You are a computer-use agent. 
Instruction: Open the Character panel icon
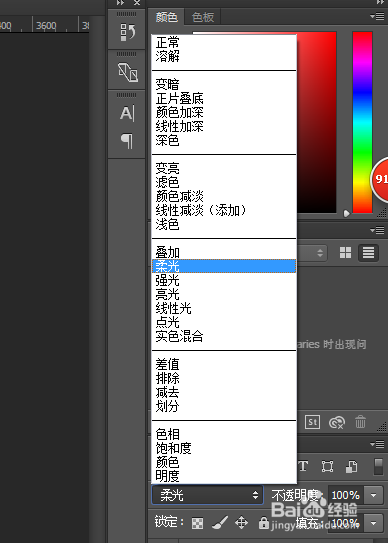pyautogui.click(x=127, y=113)
